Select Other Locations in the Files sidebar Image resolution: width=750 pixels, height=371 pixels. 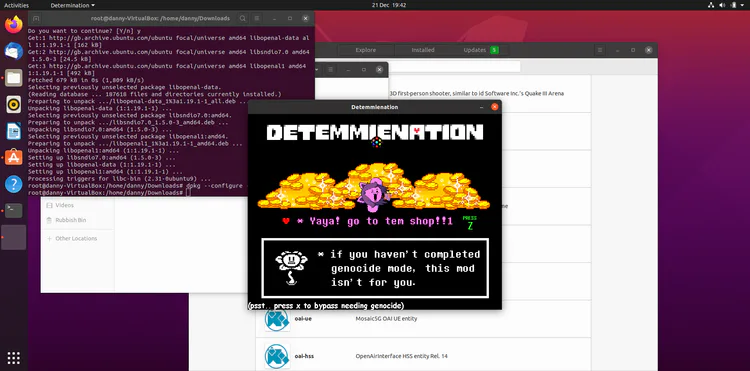[x=77, y=239]
